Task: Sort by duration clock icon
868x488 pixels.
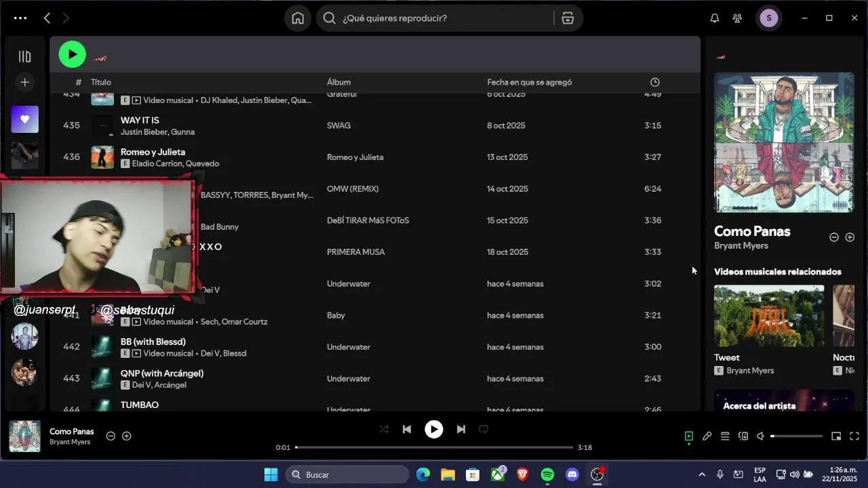Action: pyautogui.click(x=654, y=82)
